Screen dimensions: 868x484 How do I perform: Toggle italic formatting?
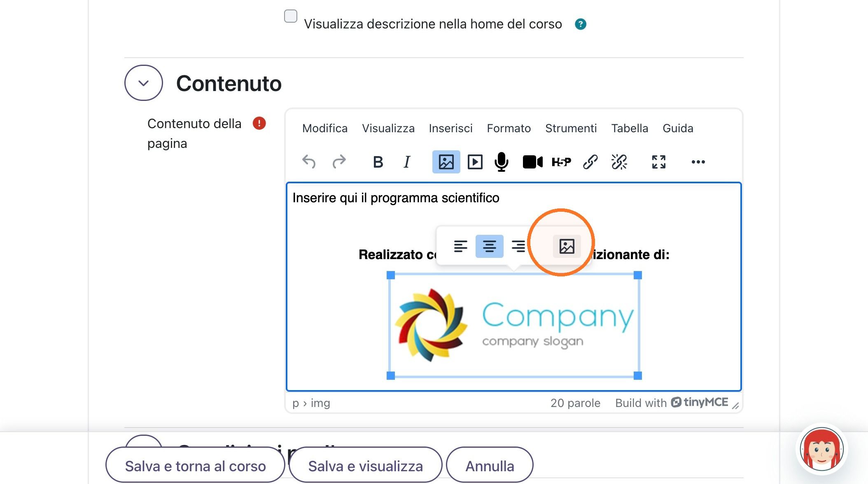pyautogui.click(x=407, y=162)
